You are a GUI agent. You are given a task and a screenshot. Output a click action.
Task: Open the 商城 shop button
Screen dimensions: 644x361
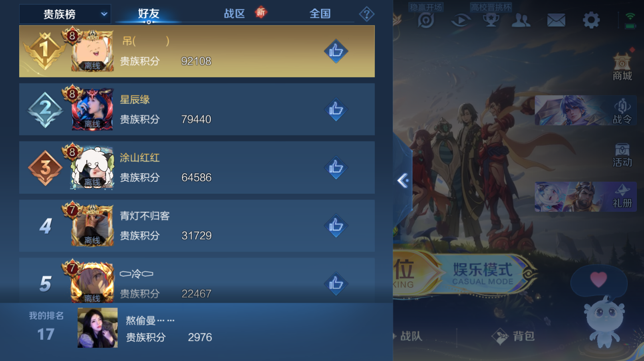pyautogui.click(x=622, y=67)
